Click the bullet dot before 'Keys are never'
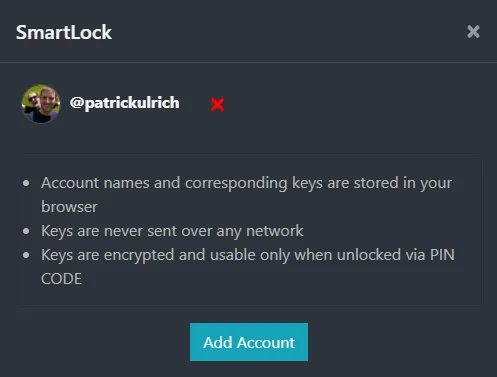Image resolution: width=497 pixels, height=377 pixels. [26, 231]
